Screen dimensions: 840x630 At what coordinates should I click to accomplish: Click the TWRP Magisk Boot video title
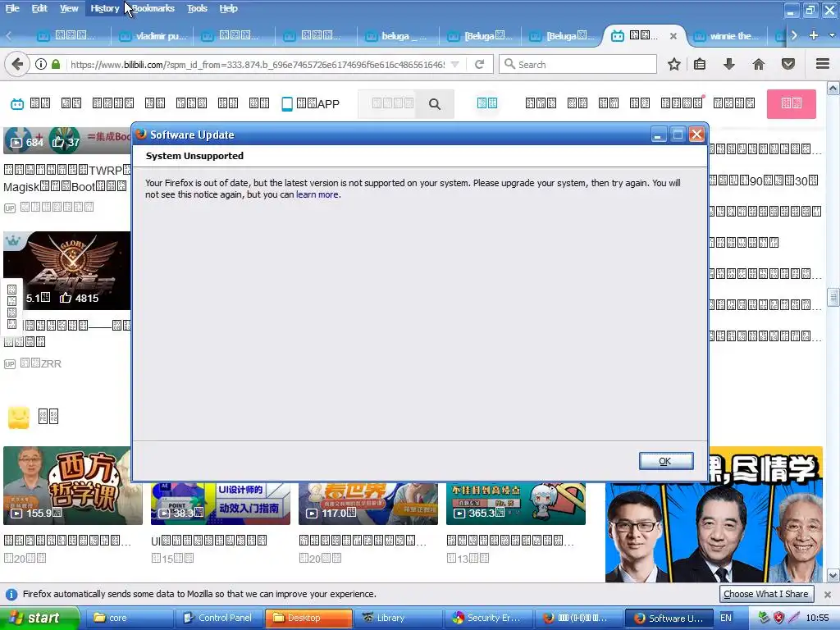coord(67,178)
